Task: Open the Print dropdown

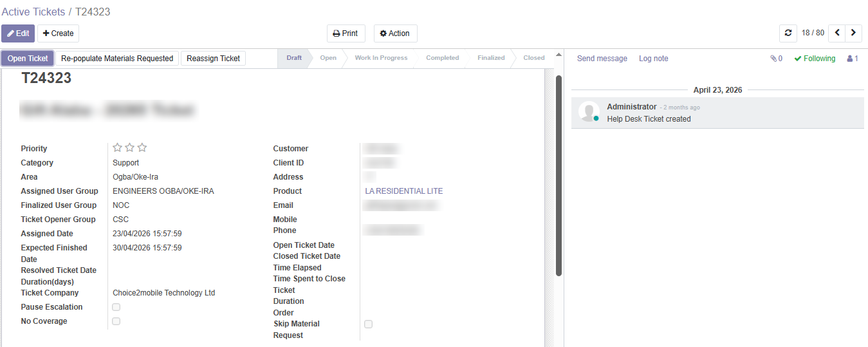Action: (346, 33)
